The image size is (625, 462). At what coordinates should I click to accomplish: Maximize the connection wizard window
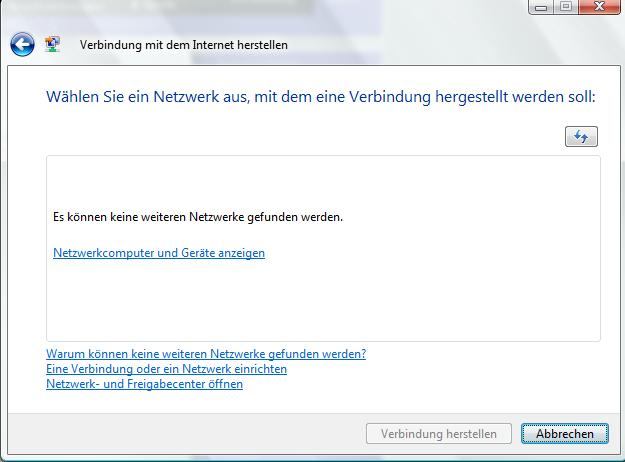[566, 7]
